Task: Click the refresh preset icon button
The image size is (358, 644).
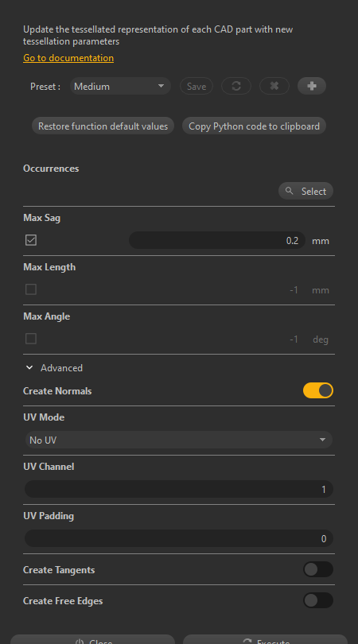Action: point(236,86)
